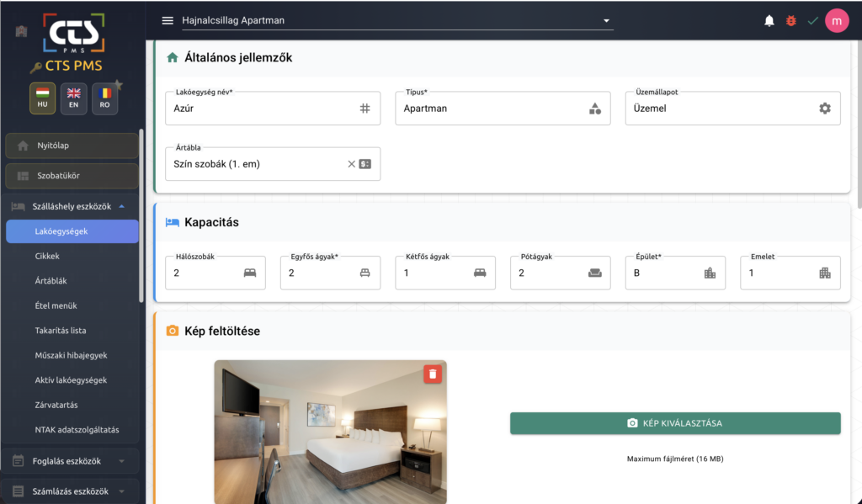Open the user avatar menu
The image size is (862, 504).
point(837,21)
